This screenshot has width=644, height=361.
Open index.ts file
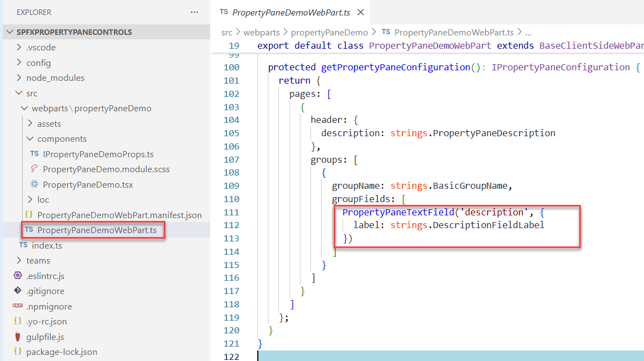point(47,245)
